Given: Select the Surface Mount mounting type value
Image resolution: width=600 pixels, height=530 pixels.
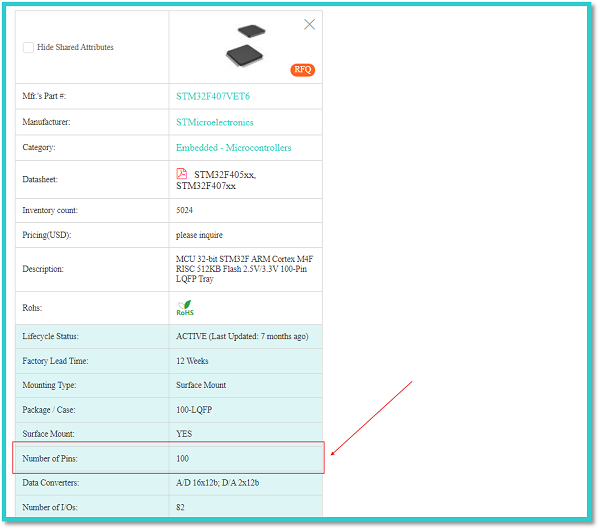Looking at the screenshot, I should (x=203, y=385).
